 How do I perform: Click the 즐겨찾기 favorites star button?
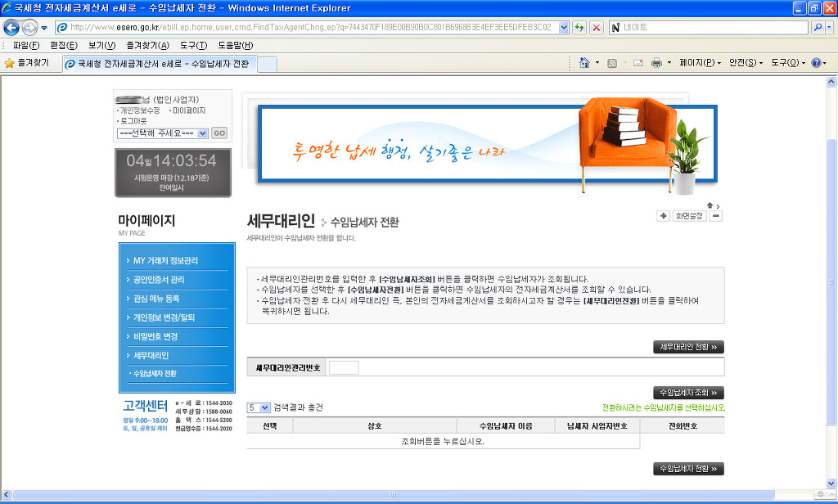(x=27, y=63)
